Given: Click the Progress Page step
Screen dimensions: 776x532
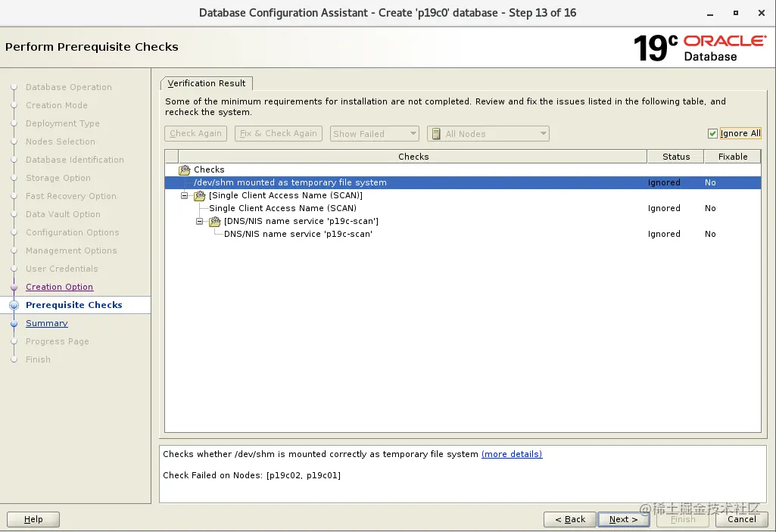Looking at the screenshot, I should (58, 341).
